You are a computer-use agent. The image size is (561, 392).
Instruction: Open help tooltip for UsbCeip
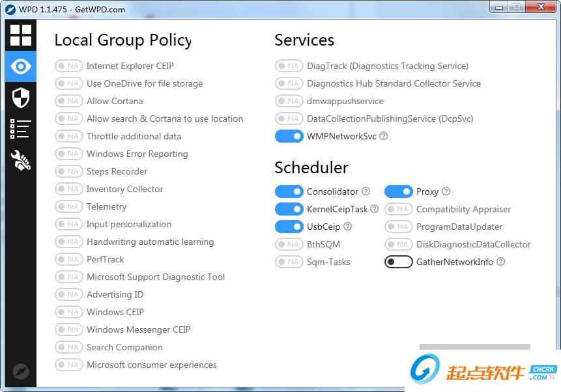coord(348,227)
